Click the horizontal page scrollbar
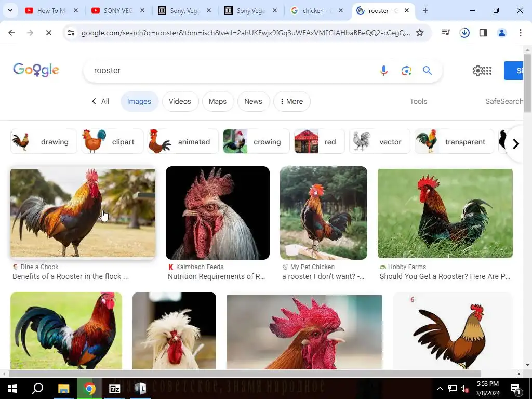Screen dimensions: 532x399 244,374
